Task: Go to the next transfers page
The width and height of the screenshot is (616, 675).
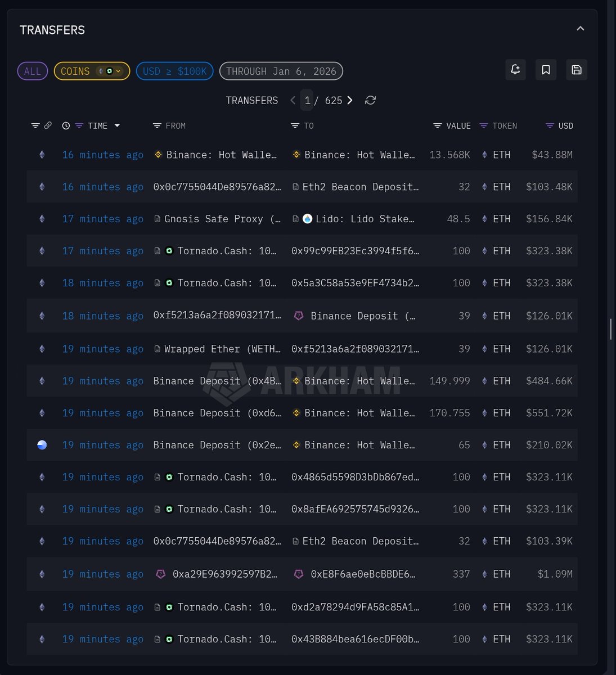Action: 350,100
